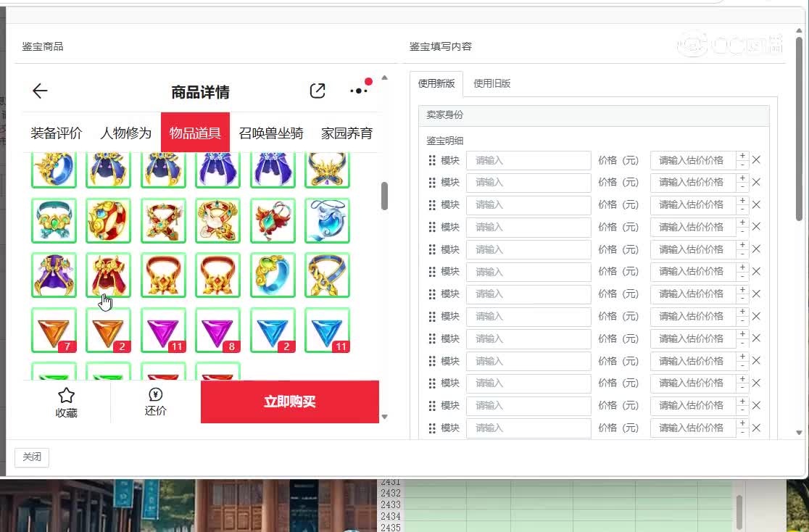Image resolution: width=809 pixels, height=532 pixels.
Task: Select the 使用新版 tab
Action: (436, 83)
